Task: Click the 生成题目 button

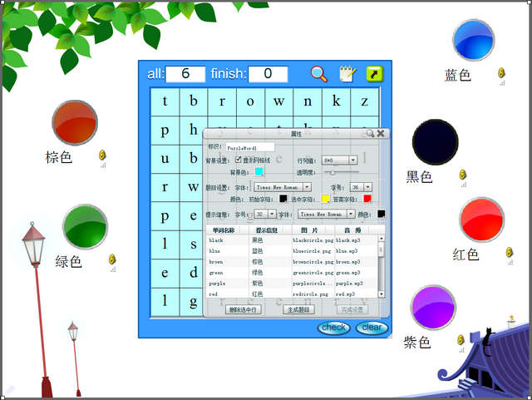Action: tap(298, 309)
